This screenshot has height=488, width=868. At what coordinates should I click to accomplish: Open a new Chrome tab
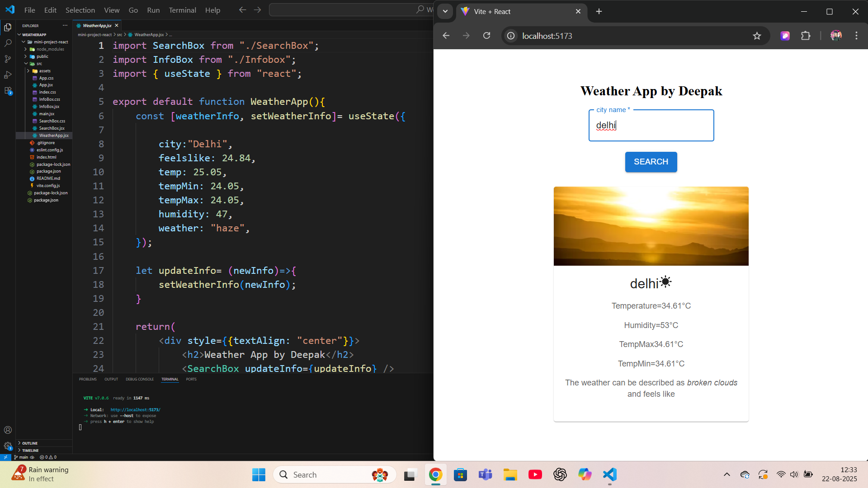599,11
